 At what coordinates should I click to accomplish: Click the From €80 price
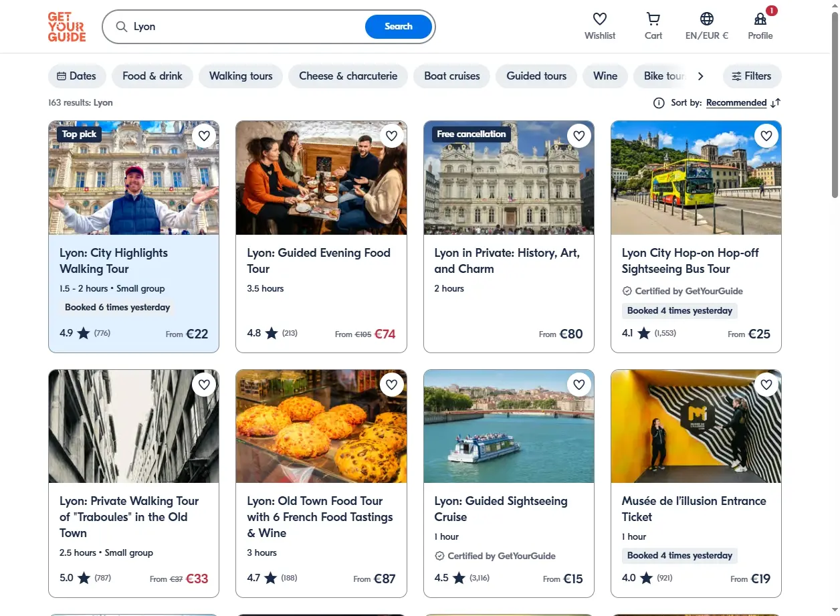(x=561, y=333)
